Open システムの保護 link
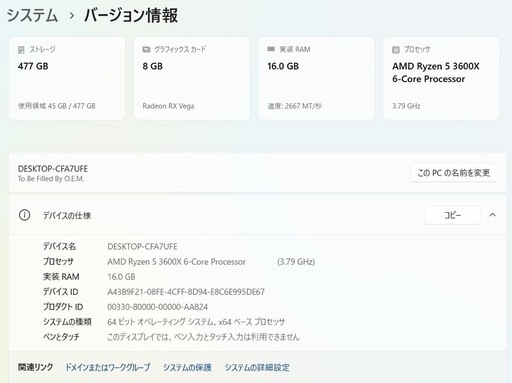Image resolution: width=512 pixels, height=383 pixels. pyautogui.click(x=187, y=367)
